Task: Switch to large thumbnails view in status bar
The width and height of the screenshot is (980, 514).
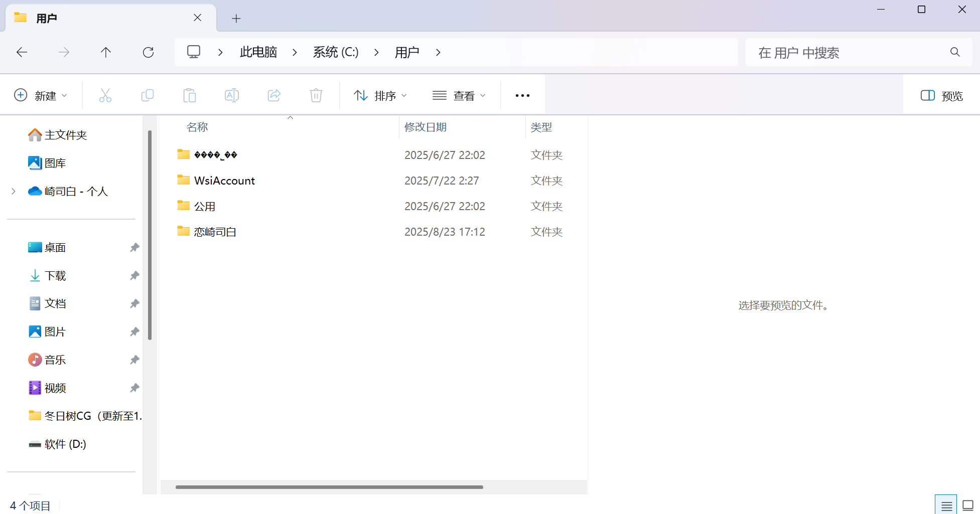Action: click(x=968, y=506)
